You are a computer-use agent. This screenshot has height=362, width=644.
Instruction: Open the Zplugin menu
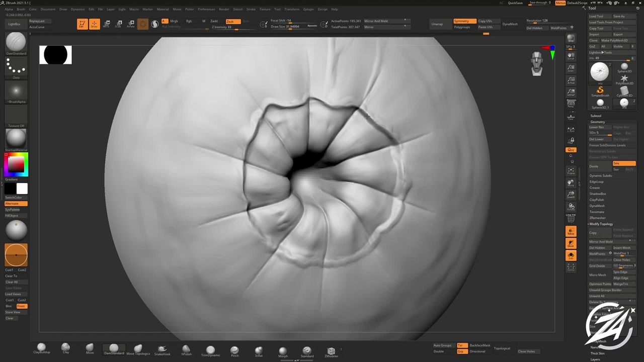[x=308, y=9]
